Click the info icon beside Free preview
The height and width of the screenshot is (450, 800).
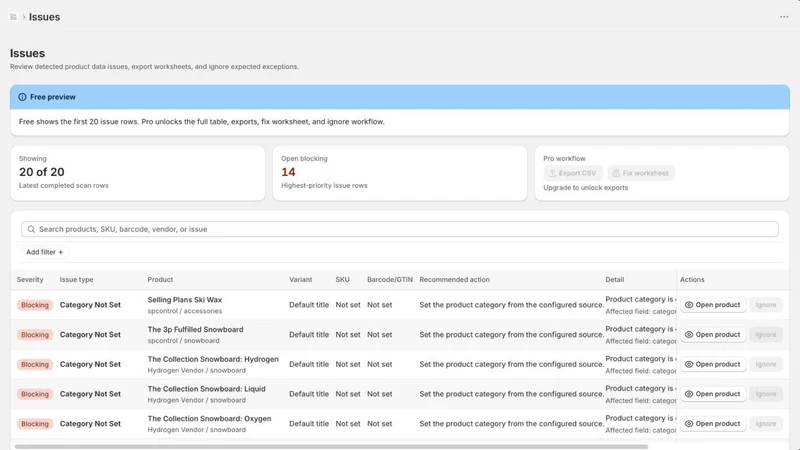coord(22,97)
